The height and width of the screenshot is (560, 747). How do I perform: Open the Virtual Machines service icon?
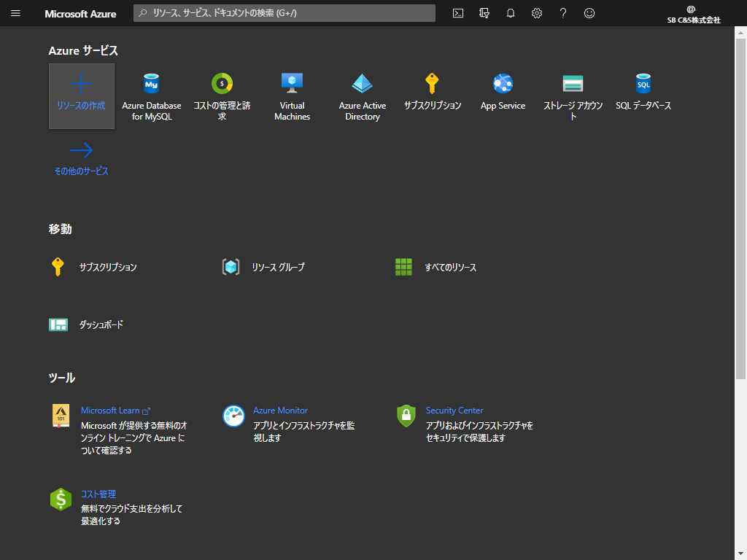click(x=292, y=83)
